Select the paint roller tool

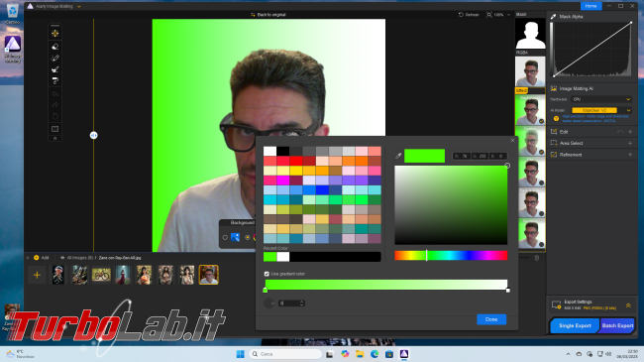coord(55,81)
